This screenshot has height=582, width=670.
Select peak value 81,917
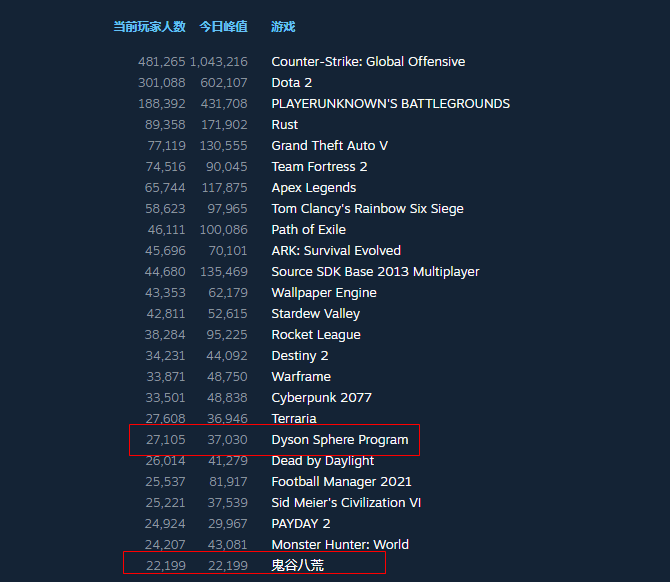coord(228,482)
